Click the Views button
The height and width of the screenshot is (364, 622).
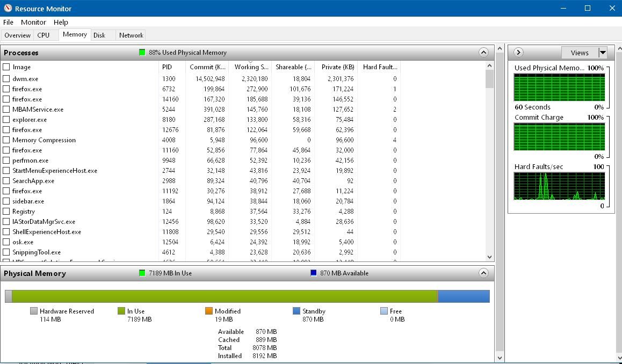580,52
